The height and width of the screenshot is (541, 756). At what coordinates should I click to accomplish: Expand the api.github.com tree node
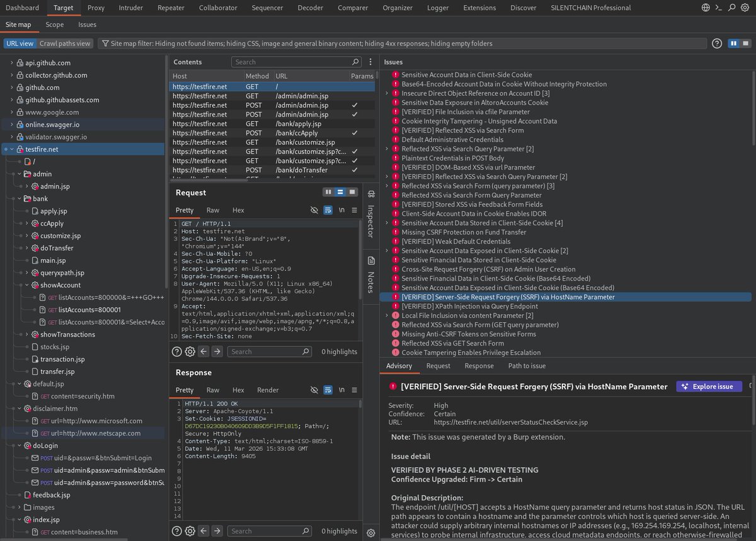pos(11,63)
